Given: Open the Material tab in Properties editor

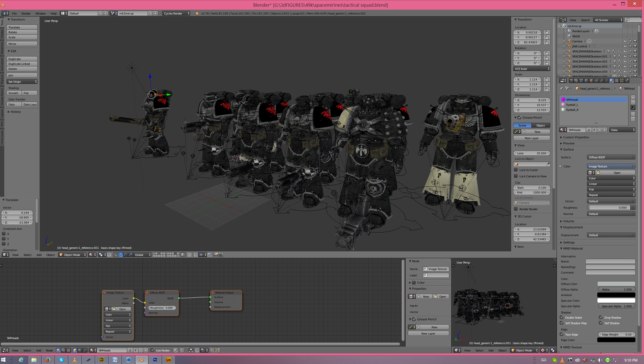Looking at the screenshot, I should pyautogui.click(x=611, y=80).
